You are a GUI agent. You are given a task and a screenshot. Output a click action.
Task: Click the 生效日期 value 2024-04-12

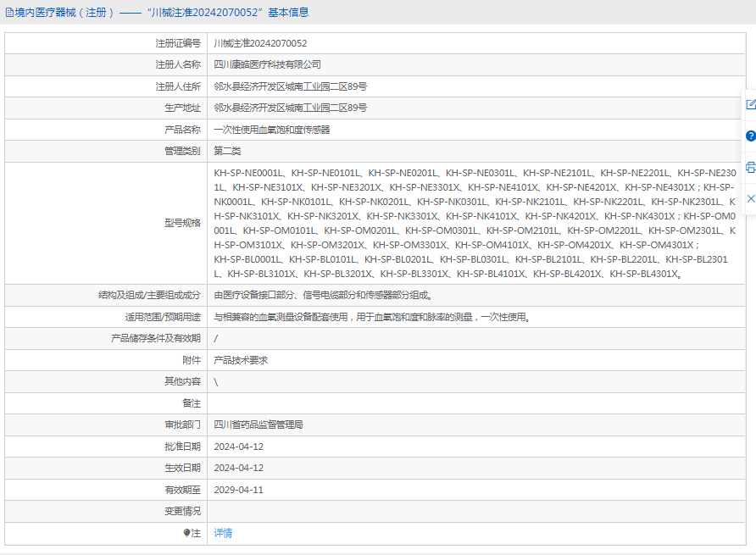pyautogui.click(x=239, y=468)
